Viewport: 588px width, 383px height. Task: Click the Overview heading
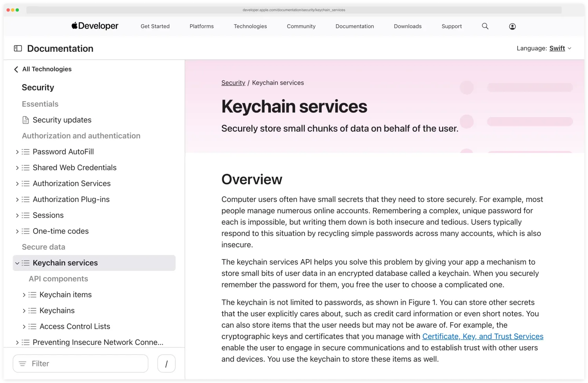pos(252,179)
